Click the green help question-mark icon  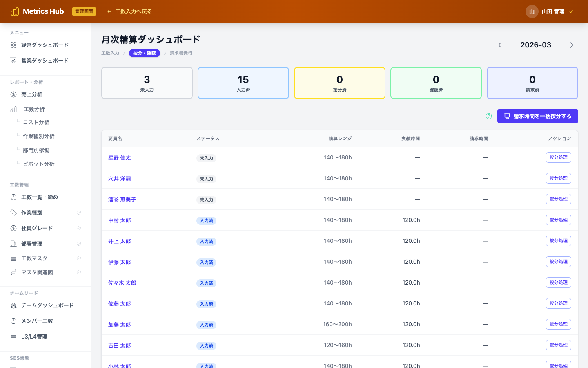(x=489, y=116)
